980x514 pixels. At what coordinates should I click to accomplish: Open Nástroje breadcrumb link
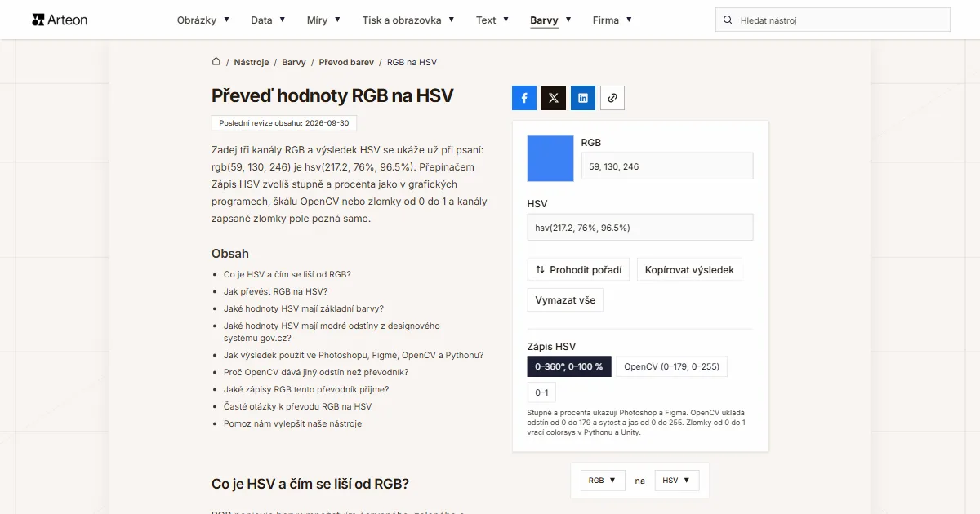(252, 62)
